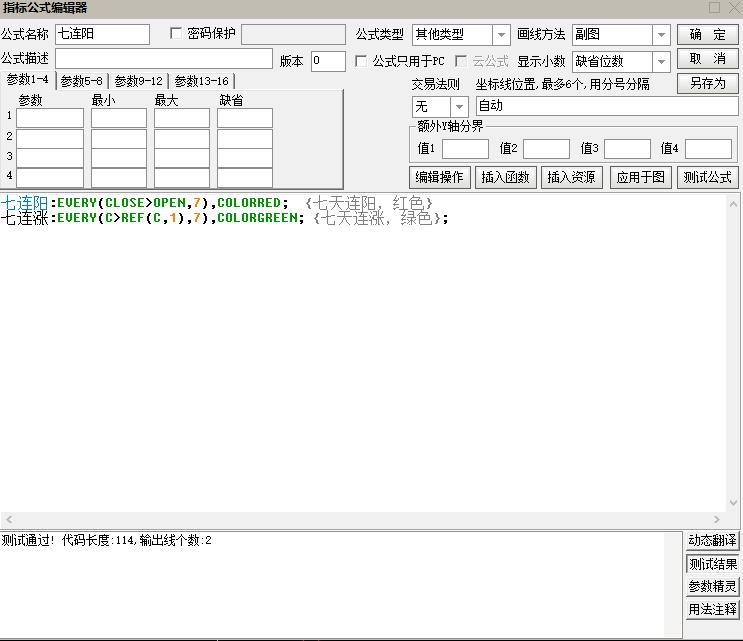Focus the row 1 最小 field
The height and width of the screenshot is (641, 743).
[x=119, y=118]
